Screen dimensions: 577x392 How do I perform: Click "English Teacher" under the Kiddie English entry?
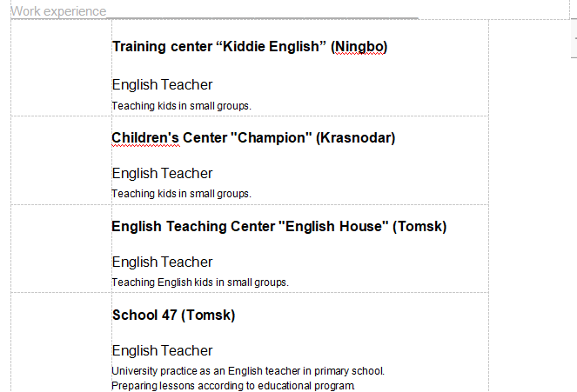tap(162, 85)
